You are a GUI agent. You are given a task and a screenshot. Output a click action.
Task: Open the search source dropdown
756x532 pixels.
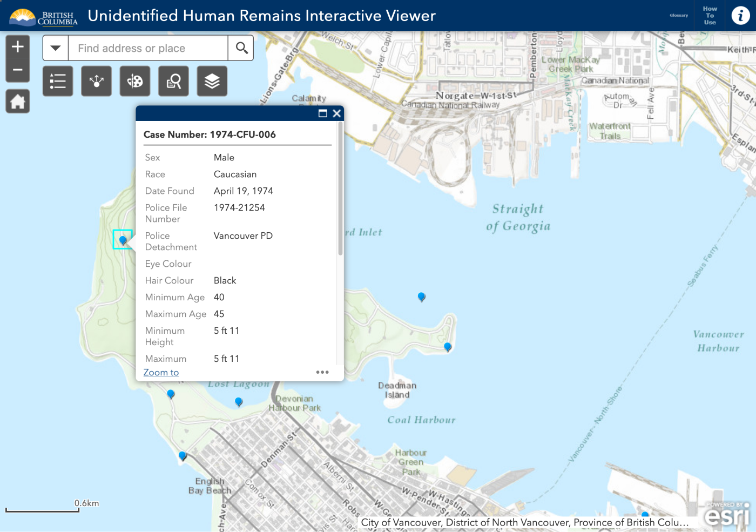(x=55, y=48)
